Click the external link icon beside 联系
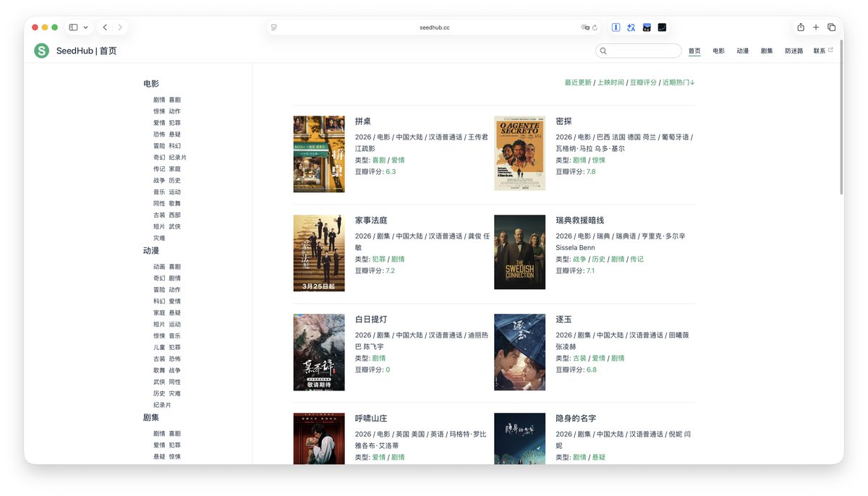This screenshot has height=496, width=868. pyautogui.click(x=830, y=50)
